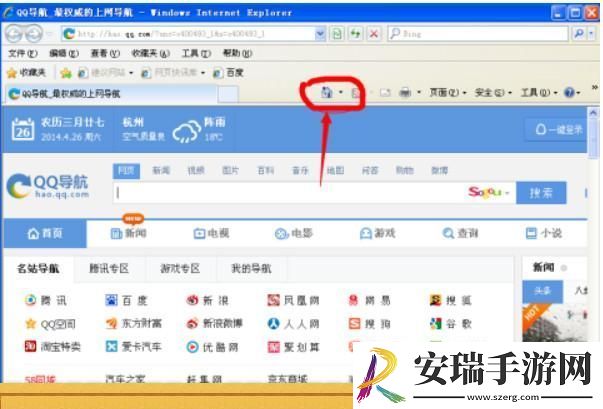This screenshot has height=409, width=603.
Task: Open the 编辑(E) menu
Action: tap(64, 53)
